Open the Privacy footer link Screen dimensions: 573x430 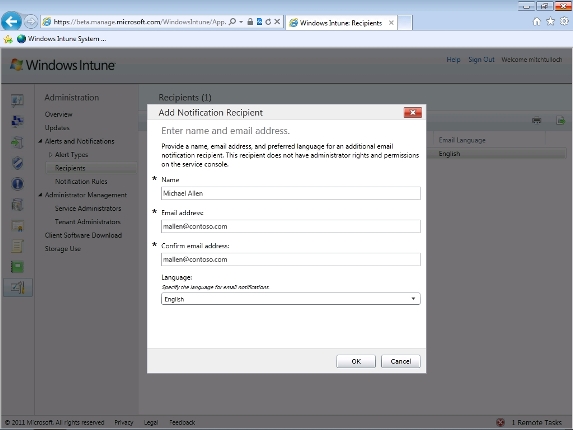[x=124, y=422]
